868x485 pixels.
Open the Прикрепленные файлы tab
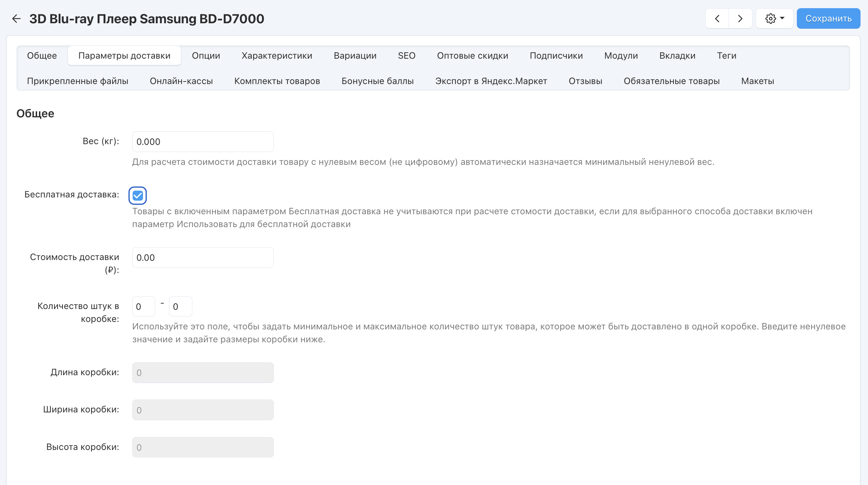pos(78,81)
